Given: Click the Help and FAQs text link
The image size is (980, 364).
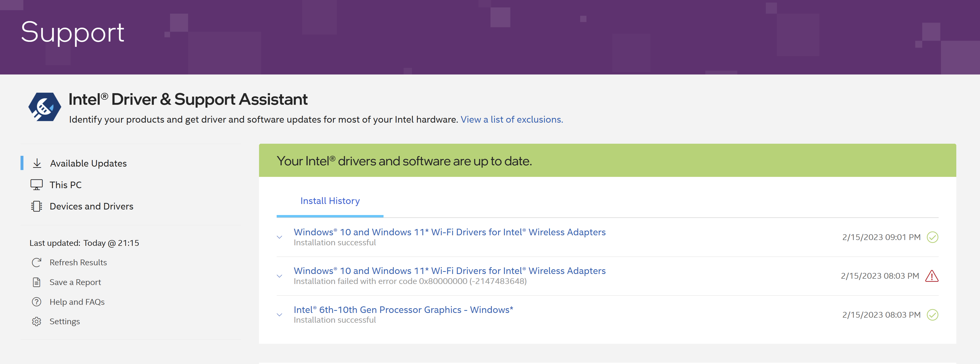Looking at the screenshot, I should (77, 302).
